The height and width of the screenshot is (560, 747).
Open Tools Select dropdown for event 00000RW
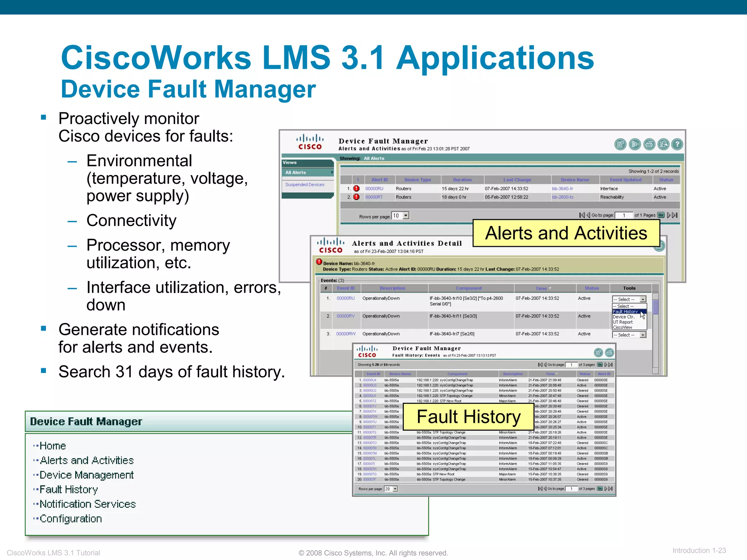click(629, 335)
